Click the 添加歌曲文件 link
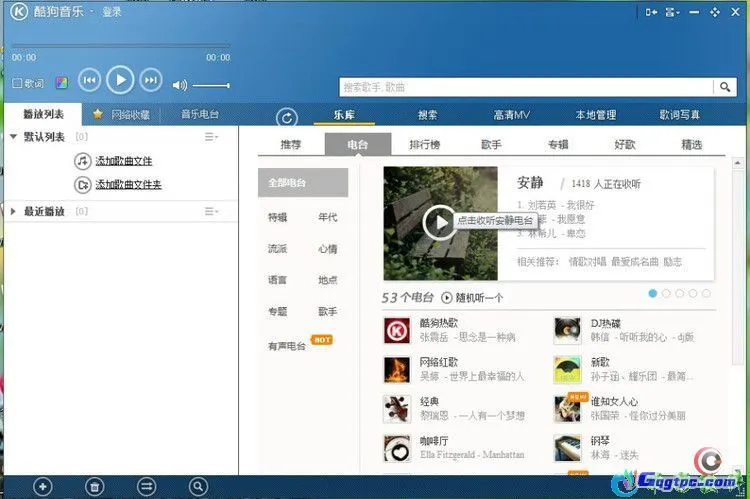Screen dimensions: 750x499 [123, 161]
